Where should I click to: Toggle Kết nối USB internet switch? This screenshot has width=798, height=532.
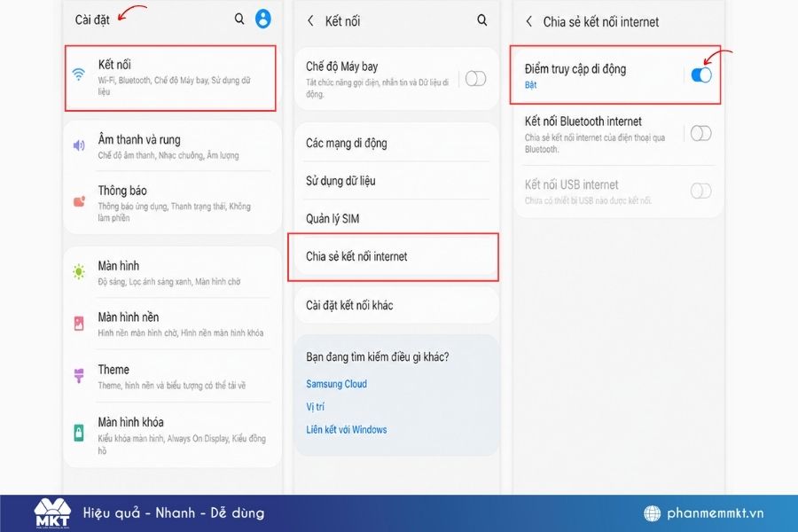700,191
